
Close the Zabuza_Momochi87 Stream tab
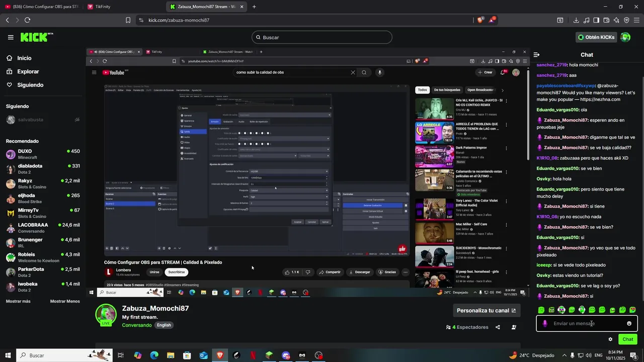pos(242,7)
